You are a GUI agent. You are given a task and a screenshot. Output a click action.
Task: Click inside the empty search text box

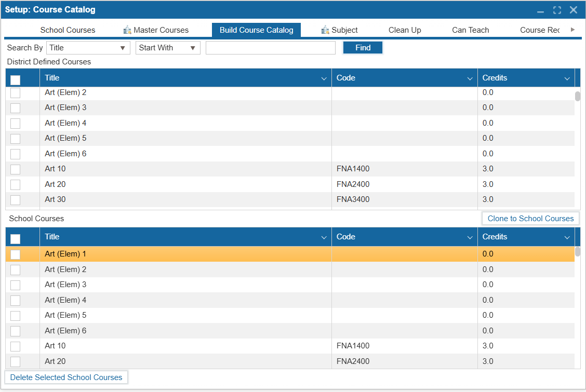coord(270,47)
